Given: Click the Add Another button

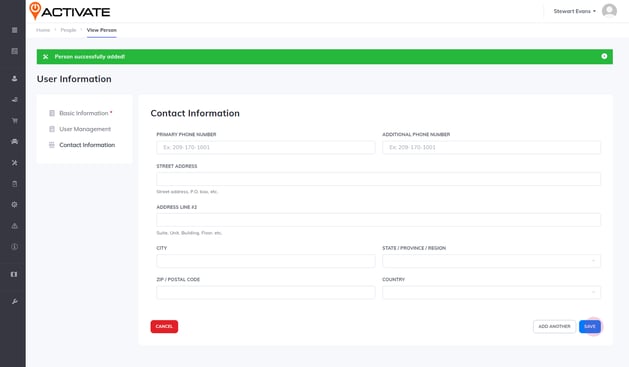Looking at the screenshot, I should coord(554,326).
